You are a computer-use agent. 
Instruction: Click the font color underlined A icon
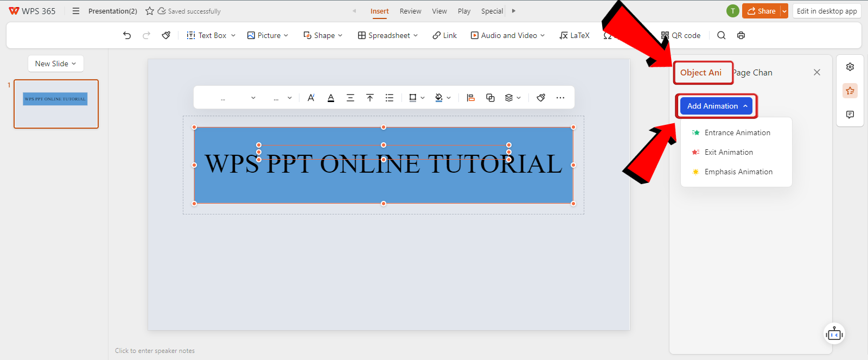pos(331,98)
